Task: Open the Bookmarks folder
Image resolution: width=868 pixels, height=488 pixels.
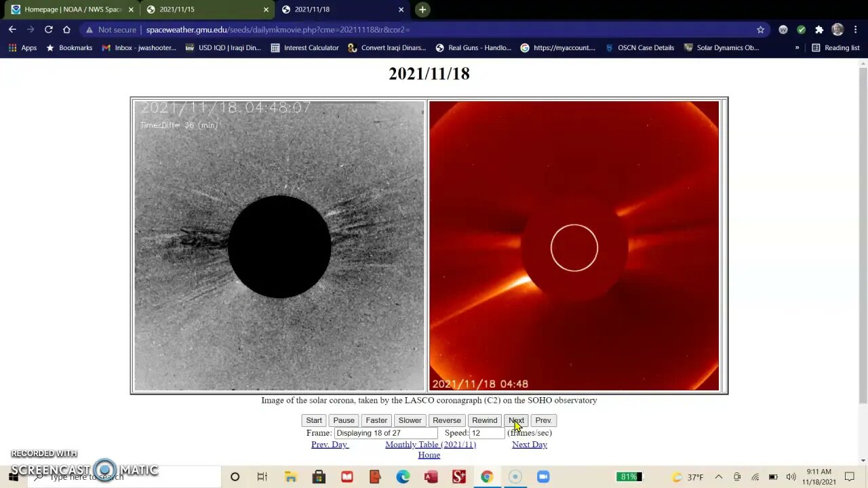Action: coord(68,48)
